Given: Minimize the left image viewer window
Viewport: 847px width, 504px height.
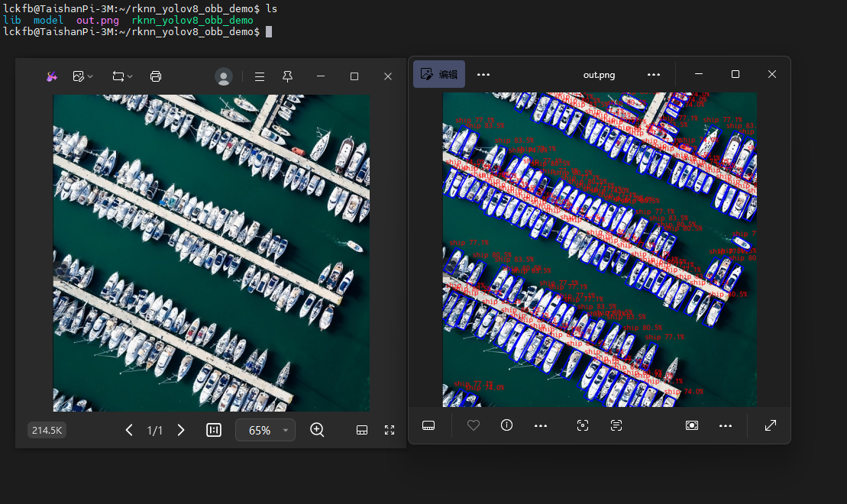Looking at the screenshot, I should point(321,76).
